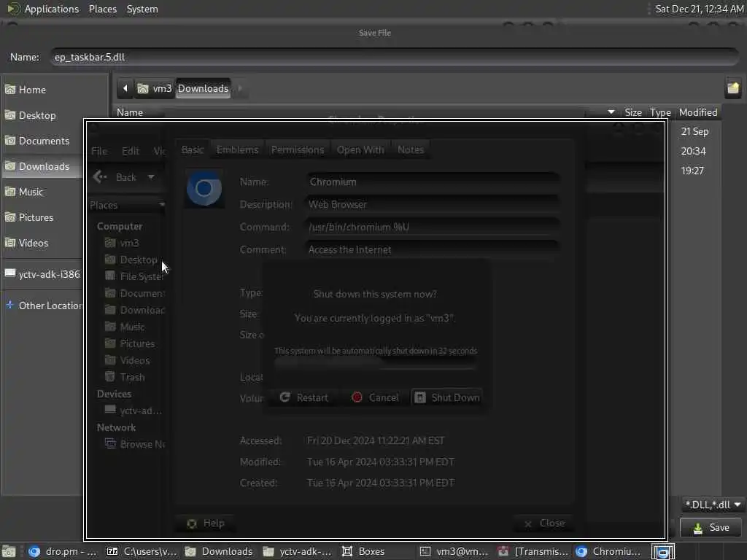The width and height of the screenshot is (747, 560).
Task: Select Pictures in file manager sidebar
Action: 130,344
